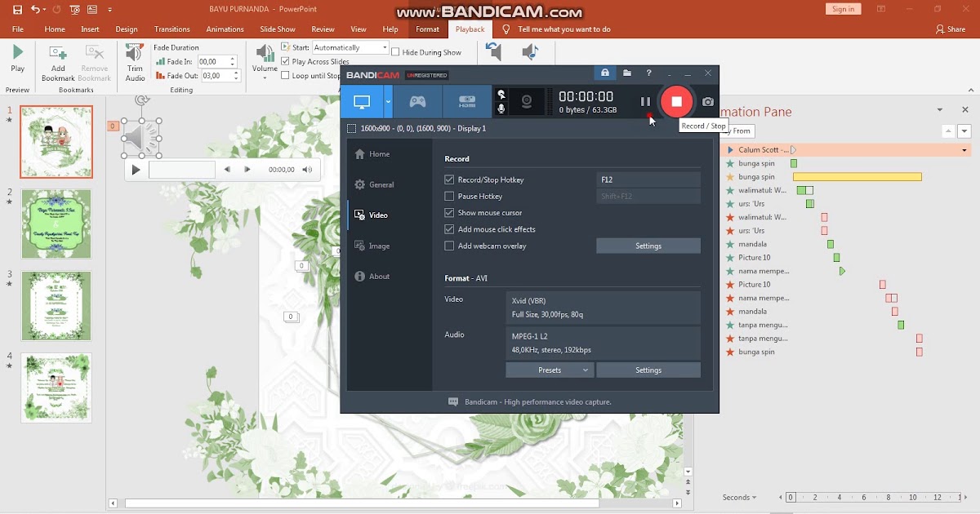Click Settings button beside Presets

(x=648, y=370)
